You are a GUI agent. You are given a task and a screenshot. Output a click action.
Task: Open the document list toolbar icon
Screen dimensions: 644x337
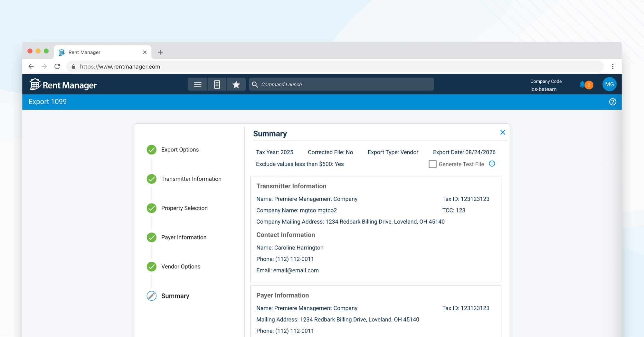pyautogui.click(x=217, y=84)
